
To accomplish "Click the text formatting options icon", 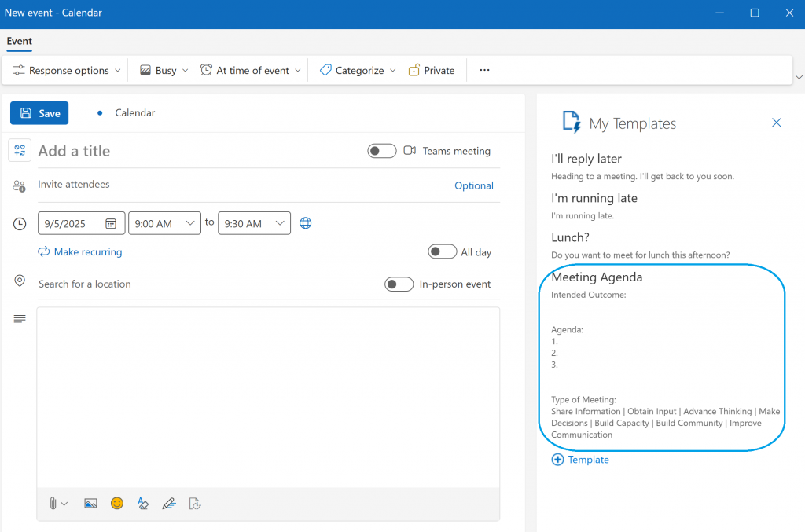I will (x=143, y=504).
